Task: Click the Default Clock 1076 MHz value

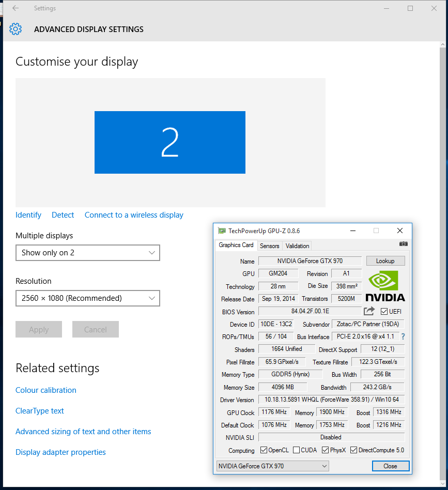Action: pos(274,425)
